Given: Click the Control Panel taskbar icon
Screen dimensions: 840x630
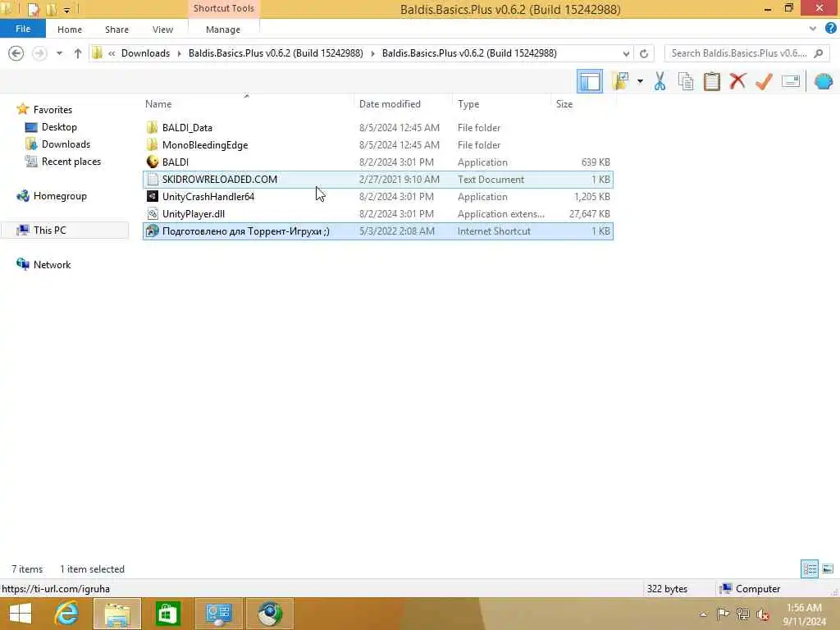Looking at the screenshot, I should 218,614.
